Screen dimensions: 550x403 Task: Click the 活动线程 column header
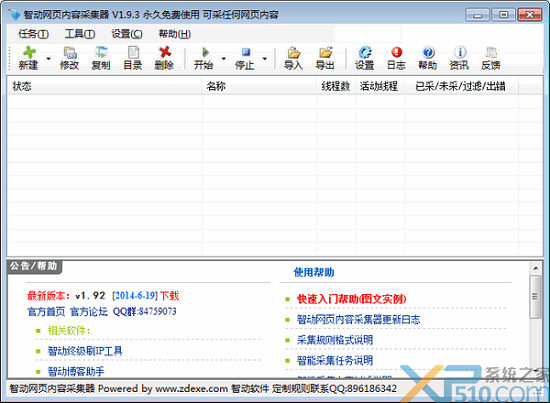click(x=380, y=86)
